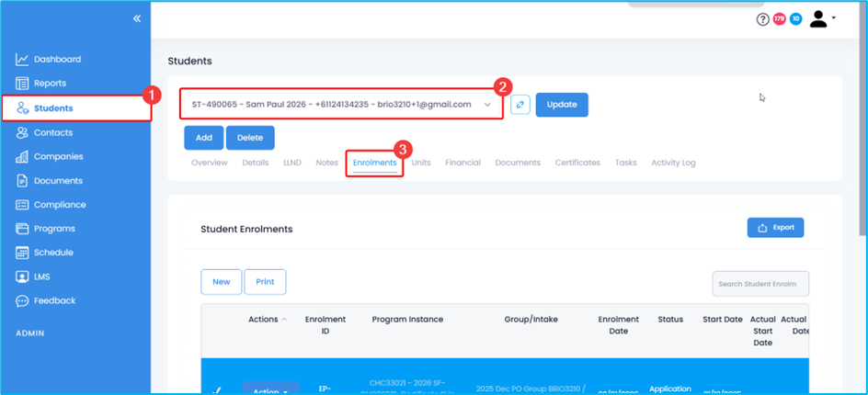Open Dashboard from the sidebar
Viewport: 868px width, 395px height.
tap(57, 60)
